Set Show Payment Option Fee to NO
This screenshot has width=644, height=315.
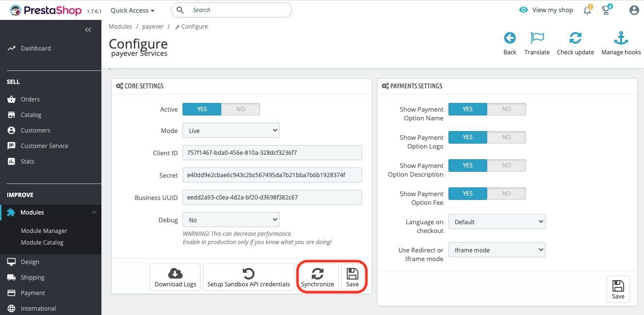point(507,194)
